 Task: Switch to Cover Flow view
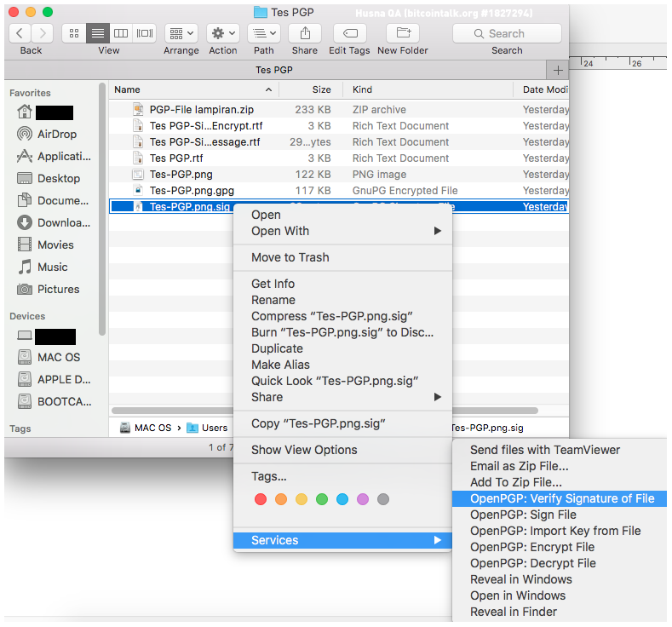[145, 33]
